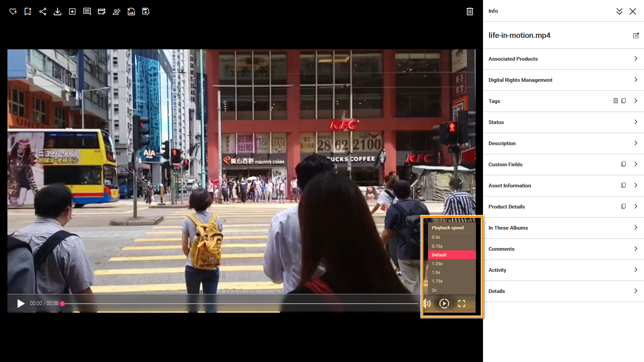Image resolution: width=644 pixels, height=362 pixels.
Task: Play the video
Action: pos(21,303)
